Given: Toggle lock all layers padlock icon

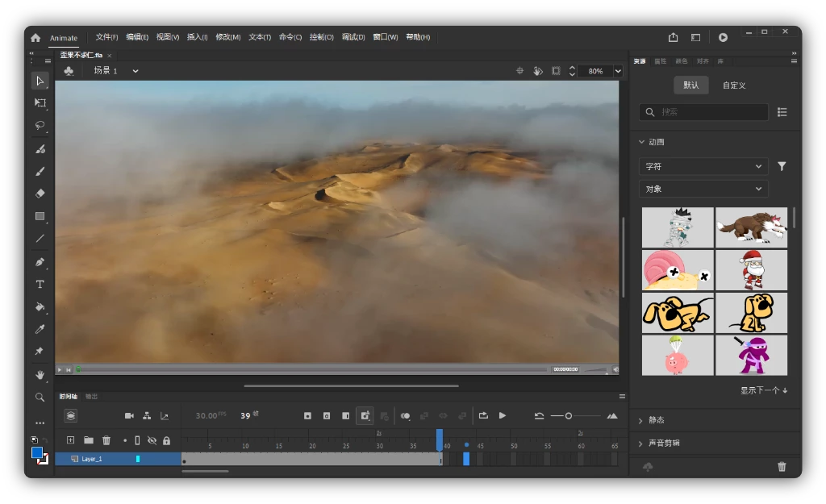Looking at the screenshot, I should [x=166, y=440].
